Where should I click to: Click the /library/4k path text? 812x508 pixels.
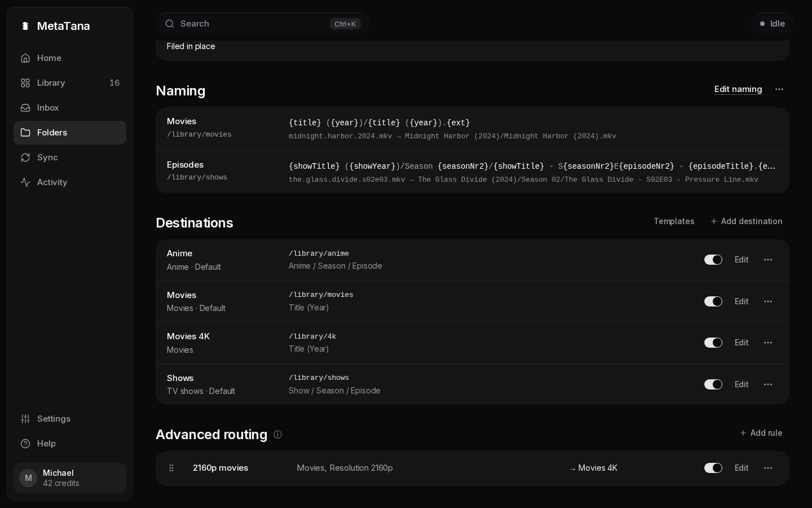(x=312, y=336)
